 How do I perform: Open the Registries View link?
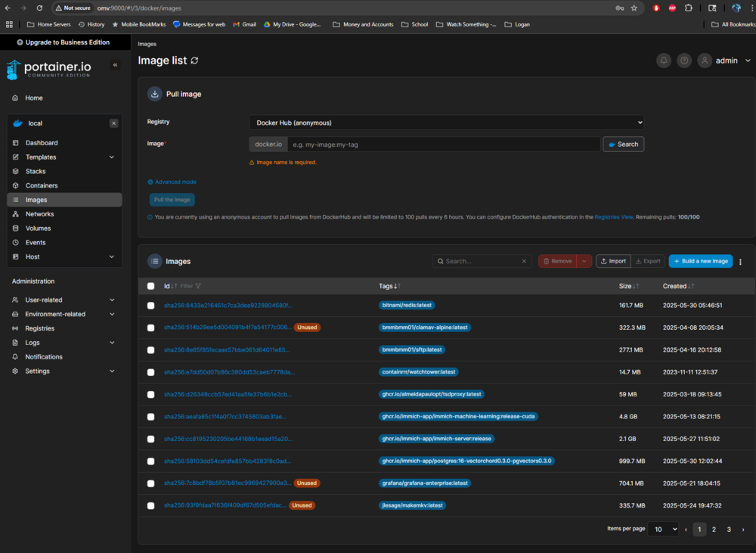(x=613, y=217)
